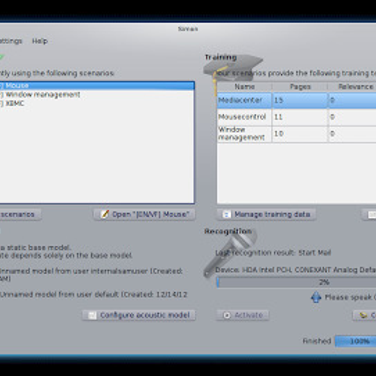
Task: Click the Unnamed model from user internalsamuser text
Action: click(x=91, y=275)
